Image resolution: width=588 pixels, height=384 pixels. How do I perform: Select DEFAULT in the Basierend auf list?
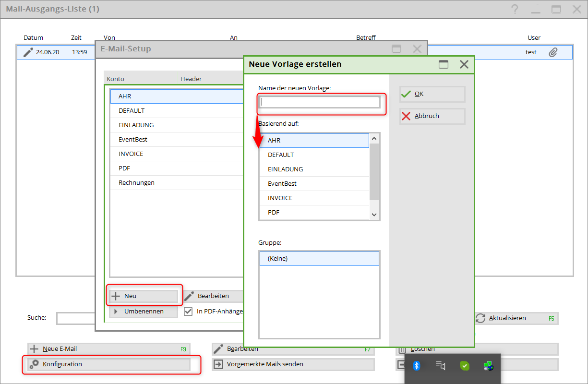point(314,155)
